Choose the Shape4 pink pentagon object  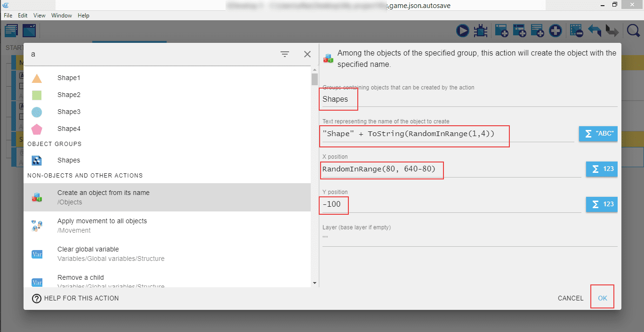[x=69, y=129]
